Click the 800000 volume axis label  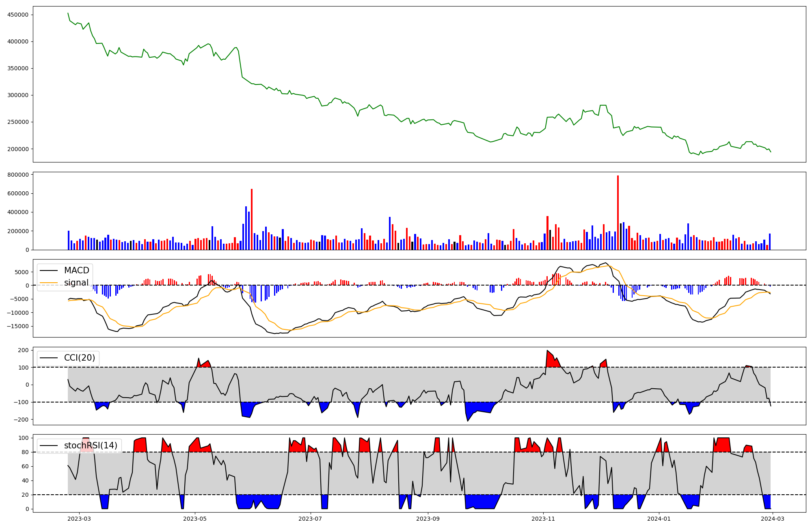[18, 175]
